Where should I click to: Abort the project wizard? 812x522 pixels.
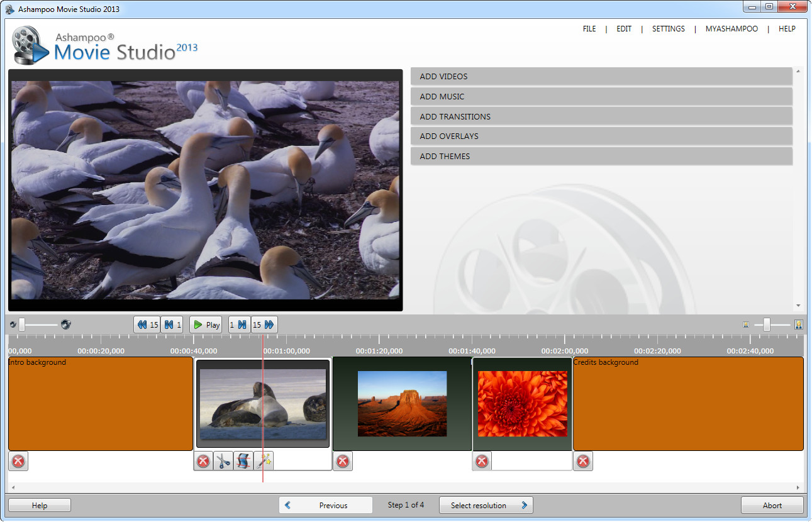click(x=772, y=505)
